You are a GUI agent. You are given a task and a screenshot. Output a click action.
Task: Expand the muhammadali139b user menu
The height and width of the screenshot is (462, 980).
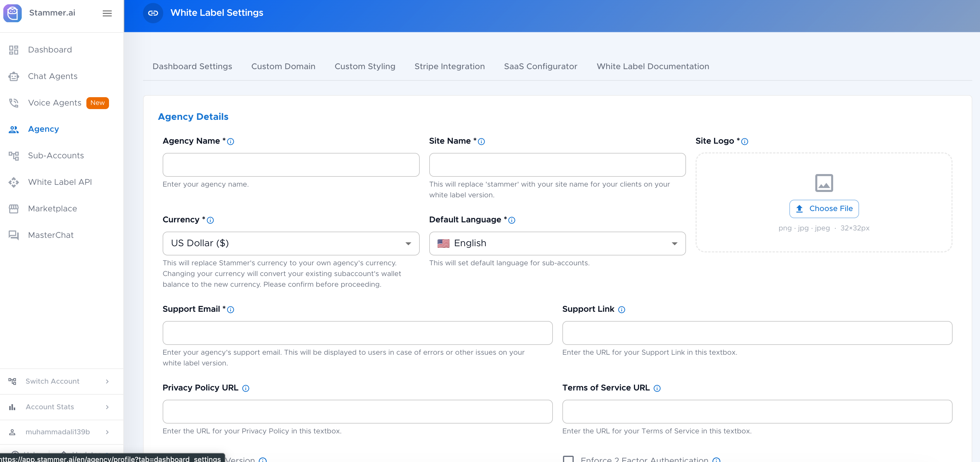(62, 432)
